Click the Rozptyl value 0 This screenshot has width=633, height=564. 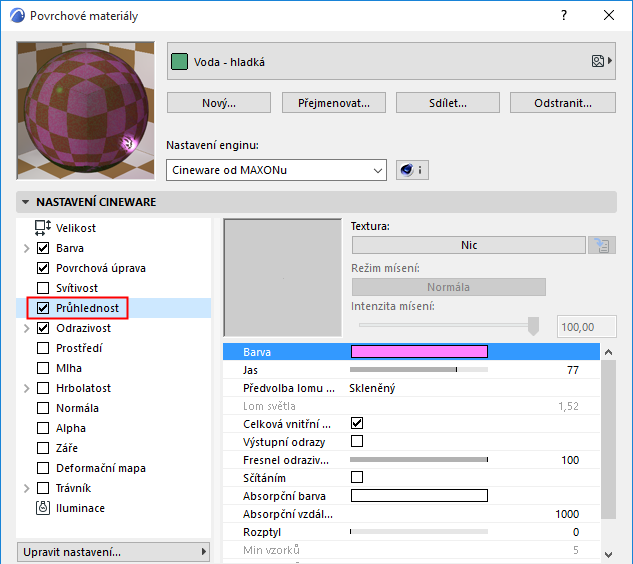click(576, 532)
